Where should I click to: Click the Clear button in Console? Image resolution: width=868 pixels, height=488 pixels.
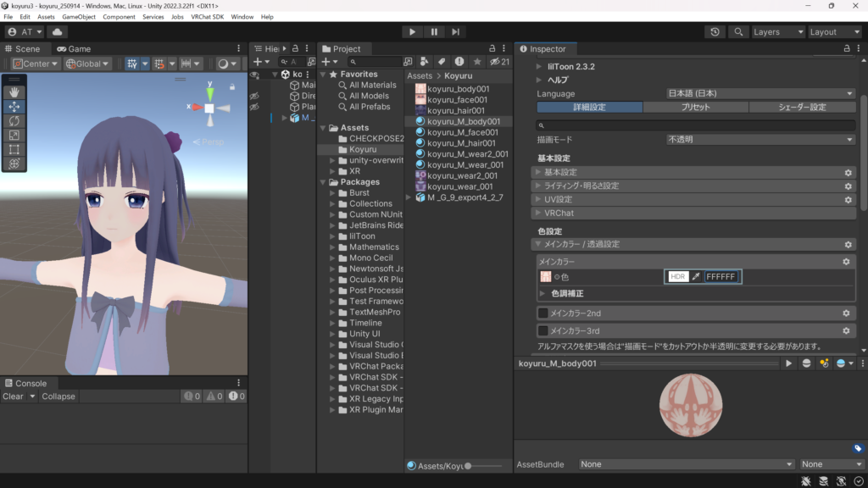click(x=14, y=396)
